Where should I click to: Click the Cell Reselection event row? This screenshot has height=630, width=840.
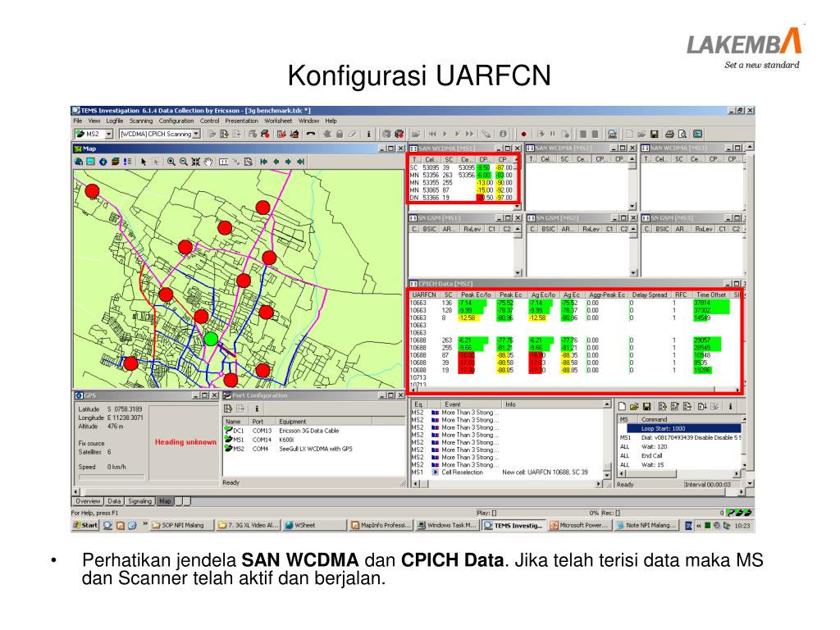(x=506, y=472)
